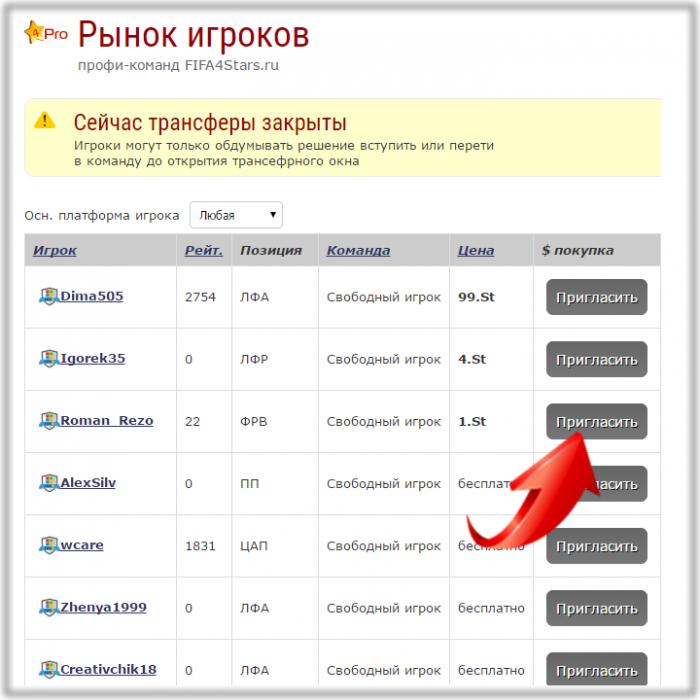This screenshot has width=700, height=700.
Task: Click the rating value 2754
Action: (x=200, y=297)
